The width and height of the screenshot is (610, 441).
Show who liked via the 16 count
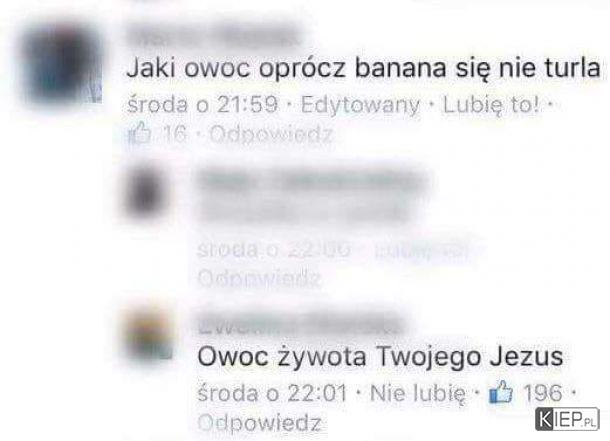175,135
